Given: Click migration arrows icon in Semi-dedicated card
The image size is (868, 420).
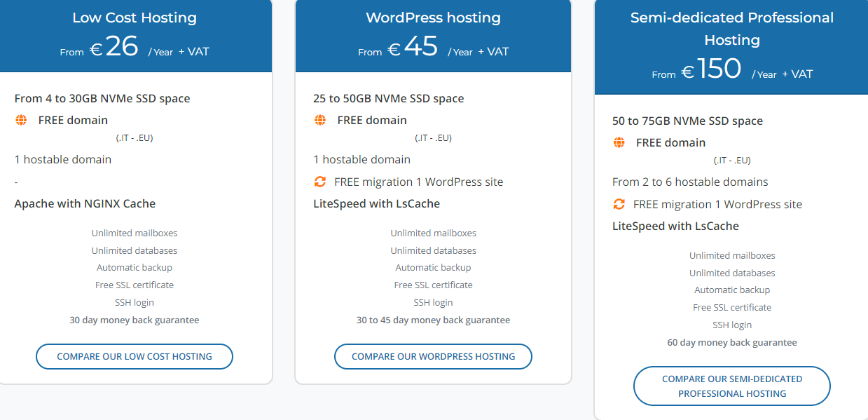Looking at the screenshot, I should (619, 204).
